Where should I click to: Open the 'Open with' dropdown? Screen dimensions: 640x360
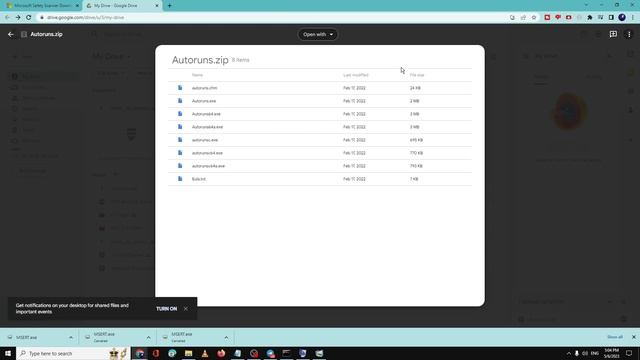click(x=318, y=34)
